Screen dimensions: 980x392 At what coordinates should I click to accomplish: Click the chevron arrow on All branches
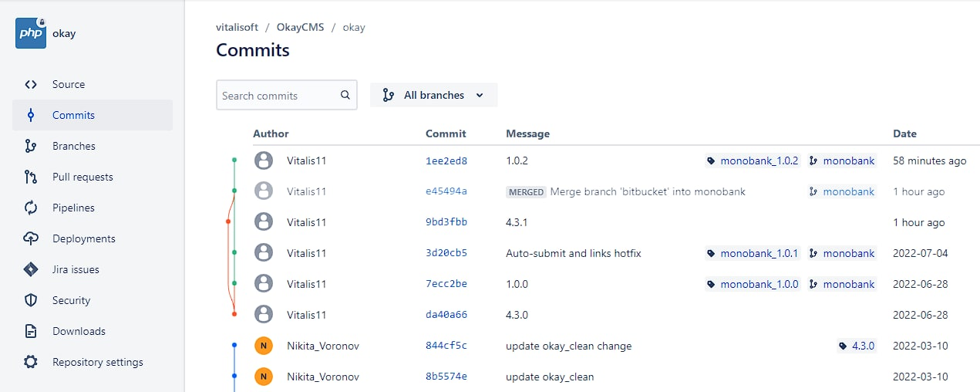coord(480,96)
